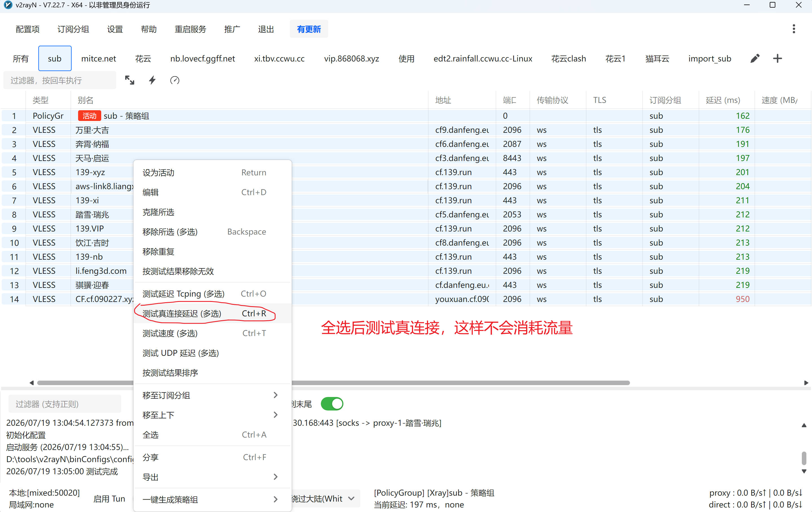Select the sub - 策略组 PolicyGroup row
Image resolution: width=812 pixels, height=512 pixels.
click(x=406, y=116)
